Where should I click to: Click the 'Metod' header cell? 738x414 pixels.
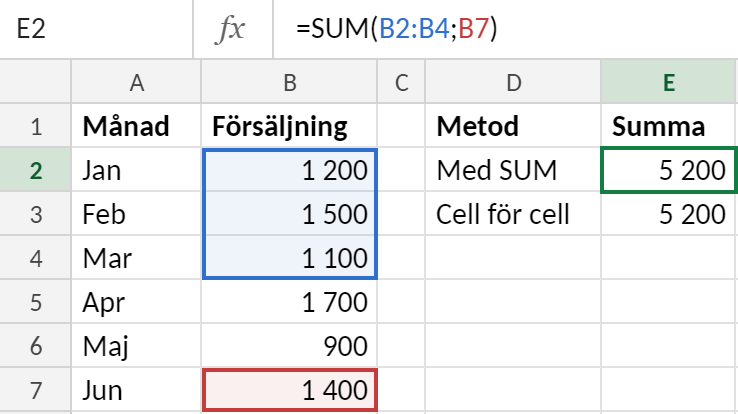point(513,126)
